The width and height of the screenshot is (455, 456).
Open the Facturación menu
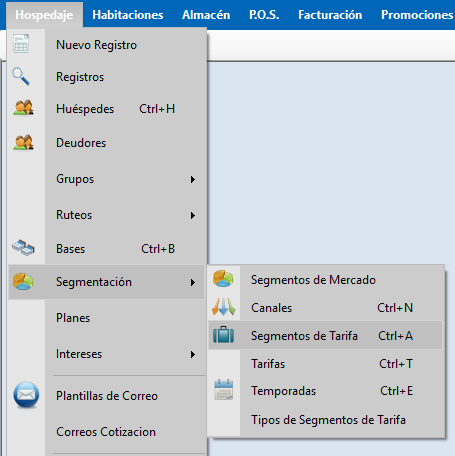330,15
